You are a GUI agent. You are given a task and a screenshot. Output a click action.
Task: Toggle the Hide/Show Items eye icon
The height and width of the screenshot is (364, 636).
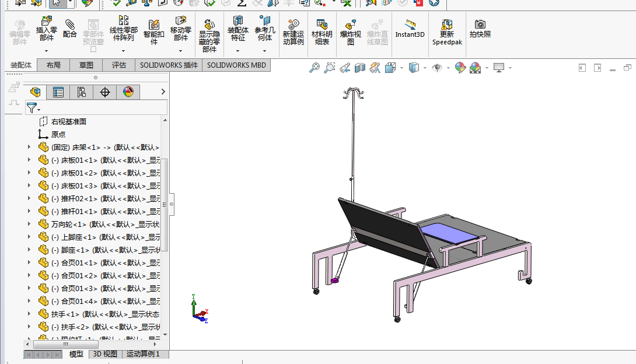[x=437, y=68]
